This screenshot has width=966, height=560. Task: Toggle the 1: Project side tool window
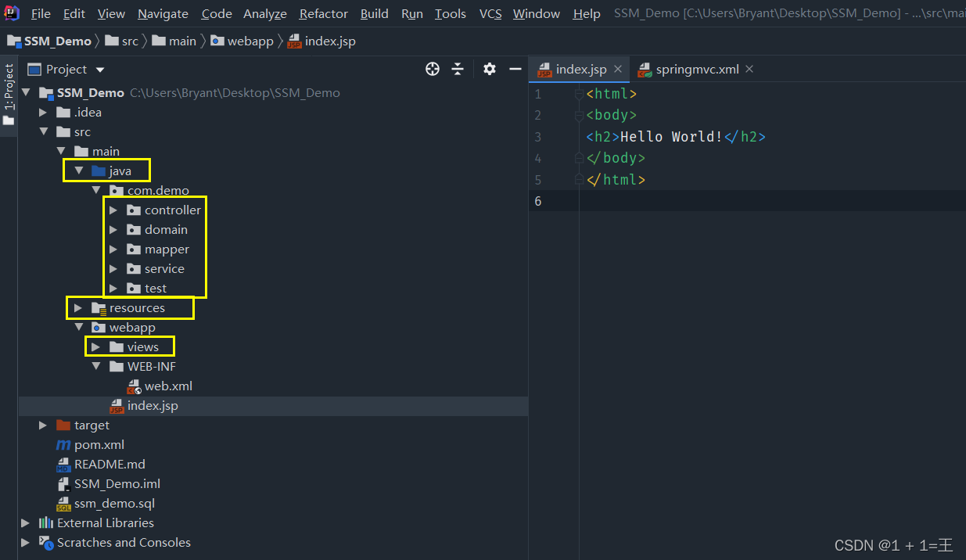coord(9,95)
